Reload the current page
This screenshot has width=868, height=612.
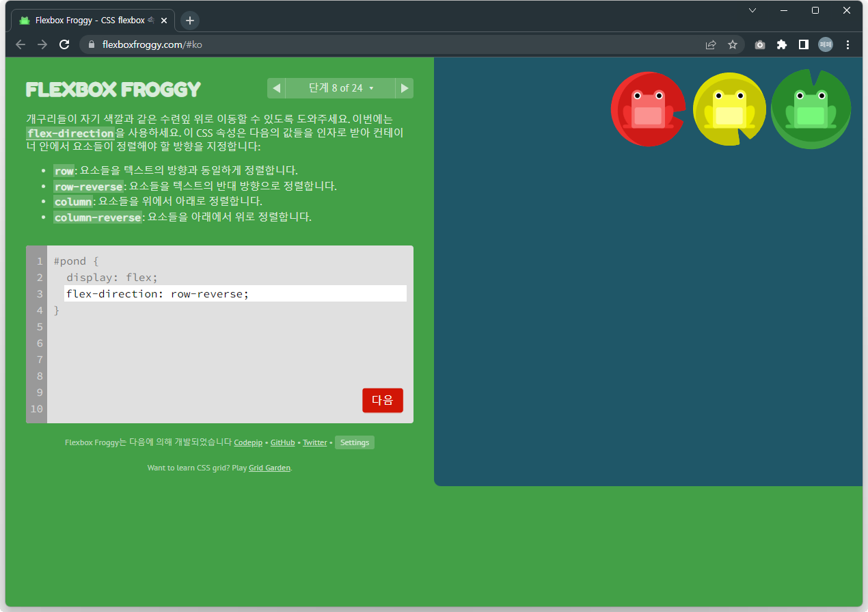point(64,44)
